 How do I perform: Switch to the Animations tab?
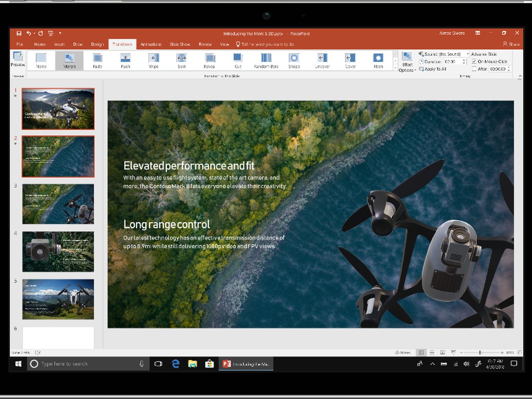151,44
